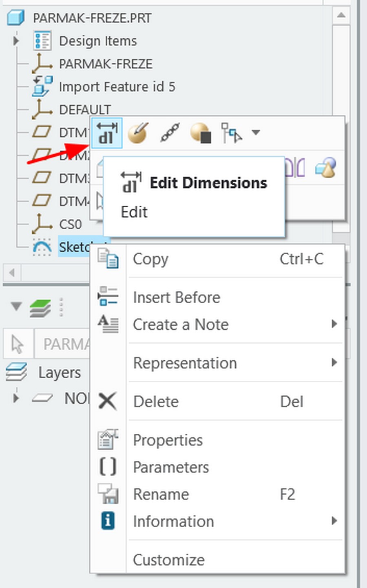Image resolution: width=367 pixels, height=588 pixels.
Task: Open Edit Definition pencil-and-sphere icon
Action: coord(138,133)
